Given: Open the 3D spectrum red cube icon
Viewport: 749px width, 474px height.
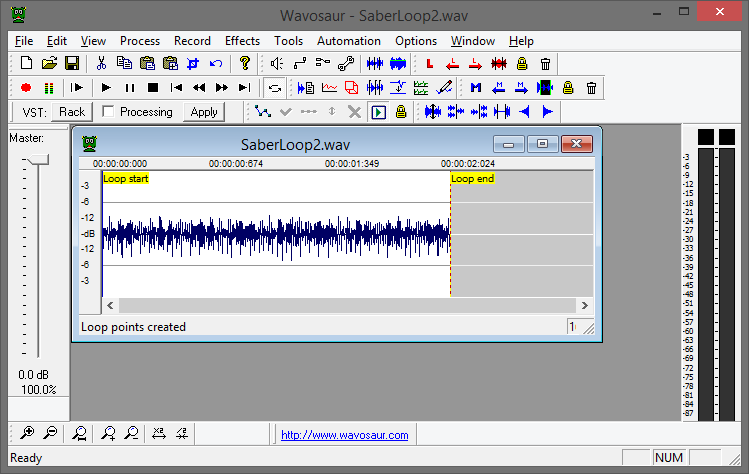Looking at the screenshot, I should tap(352, 87).
